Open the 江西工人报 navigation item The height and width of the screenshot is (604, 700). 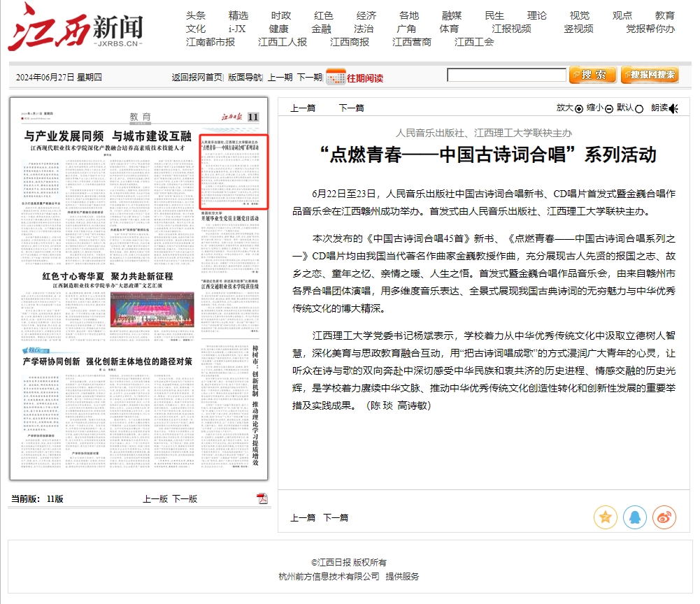(283, 42)
